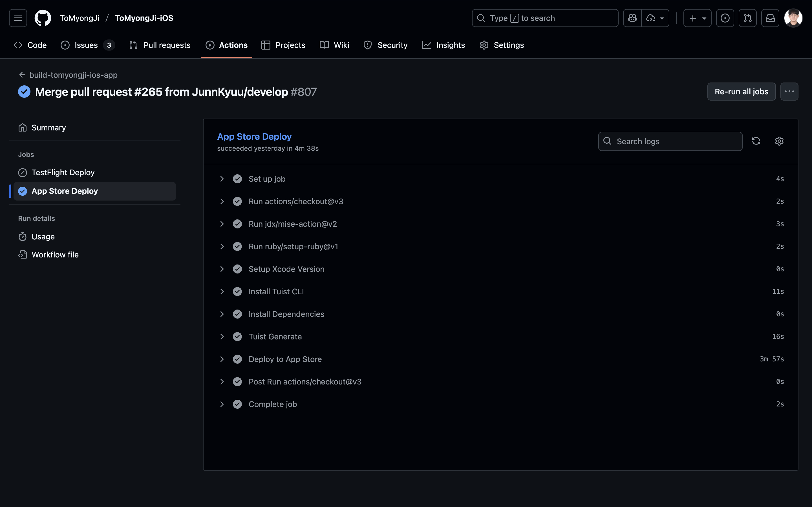The width and height of the screenshot is (812, 507).
Task: Open the GitHub homepage logo
Action: click(x=43, y=18)
